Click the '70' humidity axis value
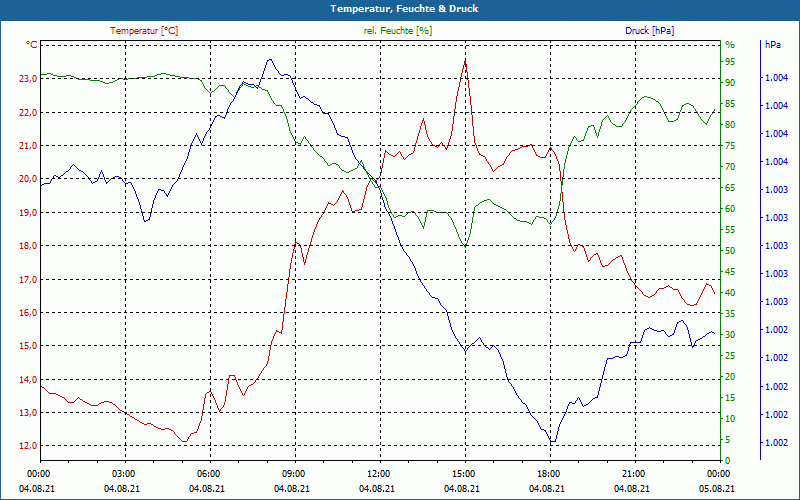 (x=730, y=167)
